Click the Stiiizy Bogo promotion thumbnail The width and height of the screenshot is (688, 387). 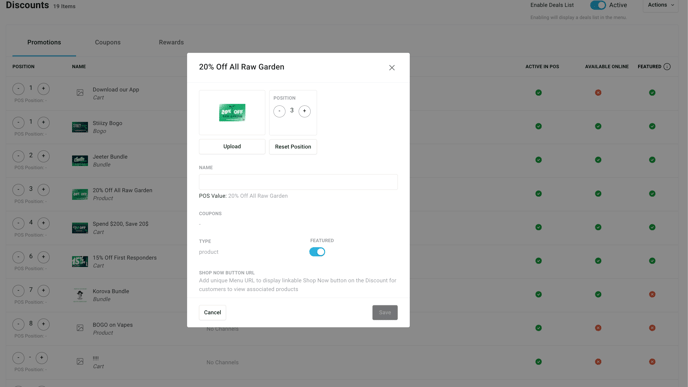coord(80,127)
